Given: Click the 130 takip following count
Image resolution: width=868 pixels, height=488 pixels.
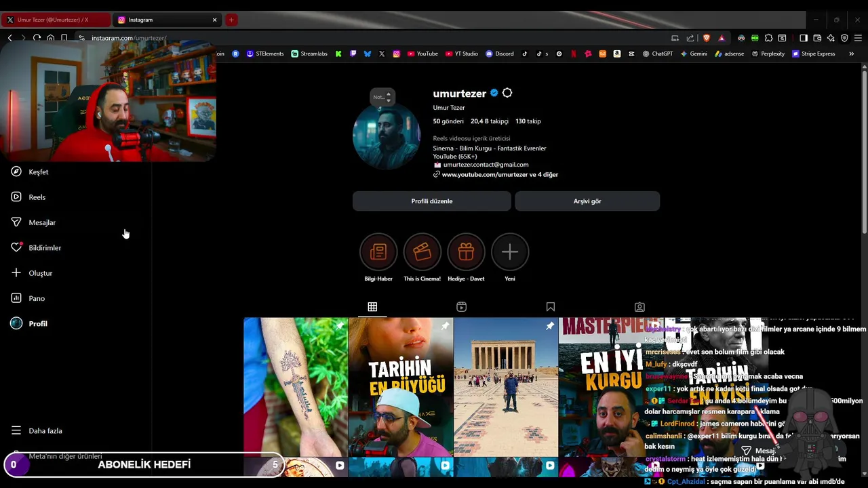Looking at the screenshot, I should click(x=528, y=121).
